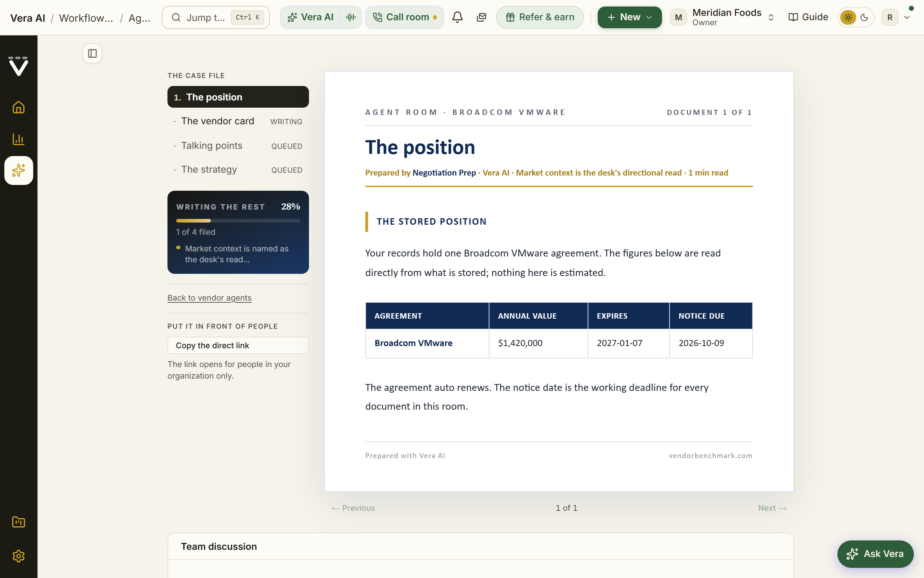Go to Vera AI breadcrumb

coord(28,18)
